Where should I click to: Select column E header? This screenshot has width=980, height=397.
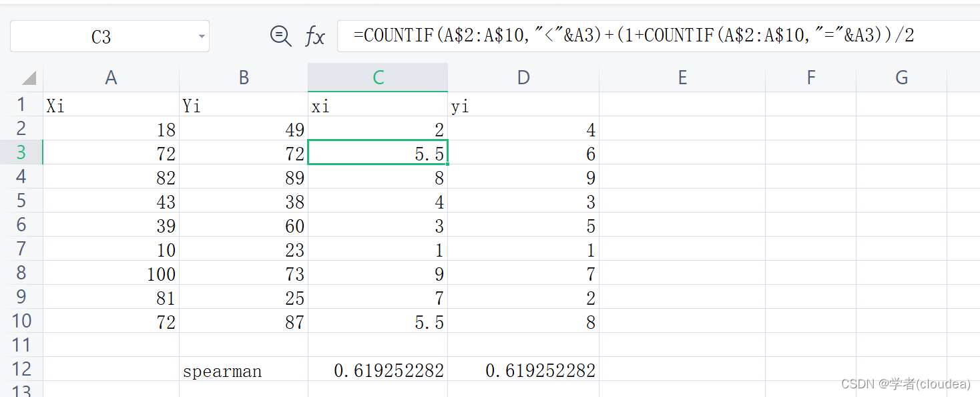point(682,78)
